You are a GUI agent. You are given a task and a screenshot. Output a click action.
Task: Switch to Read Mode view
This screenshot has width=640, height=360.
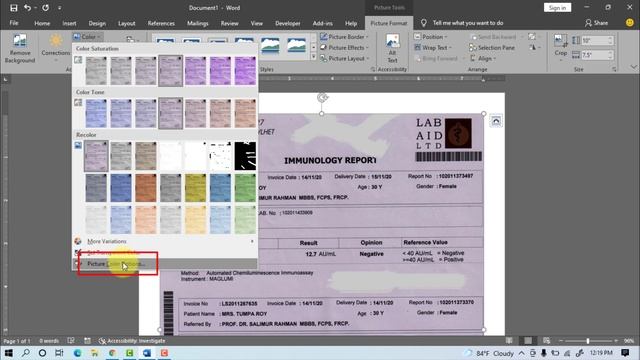coord(509,340)
